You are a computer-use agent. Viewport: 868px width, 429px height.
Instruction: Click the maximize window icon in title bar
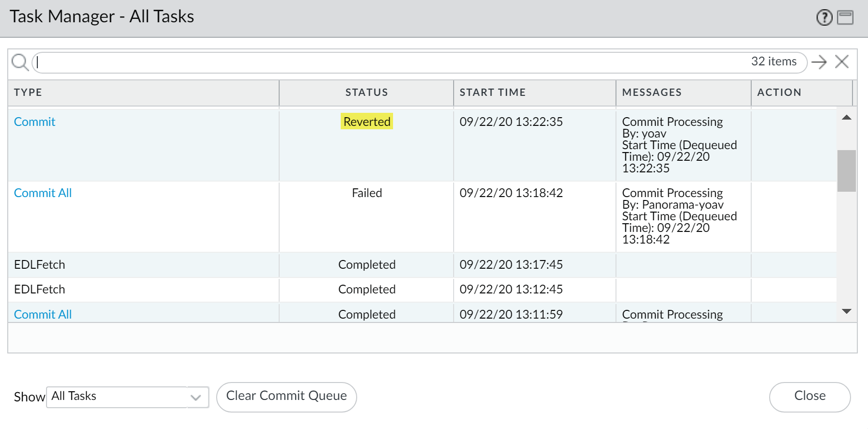[x=845, y=17]
